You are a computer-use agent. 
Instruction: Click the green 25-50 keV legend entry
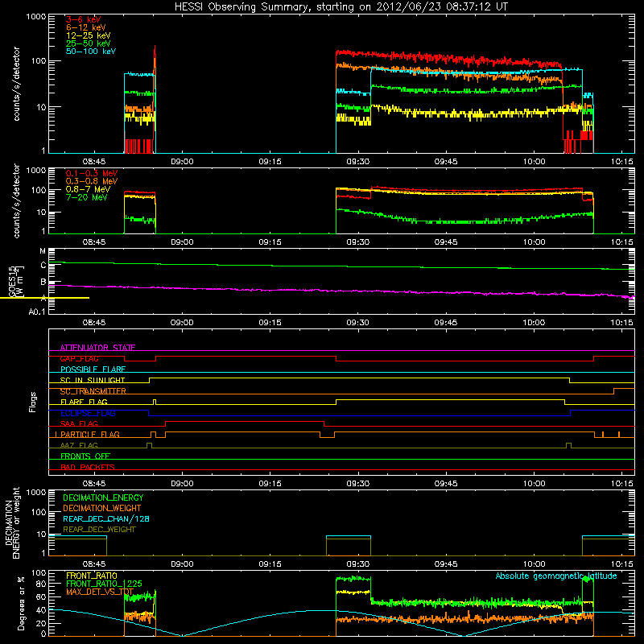click(x=89, y=43)
